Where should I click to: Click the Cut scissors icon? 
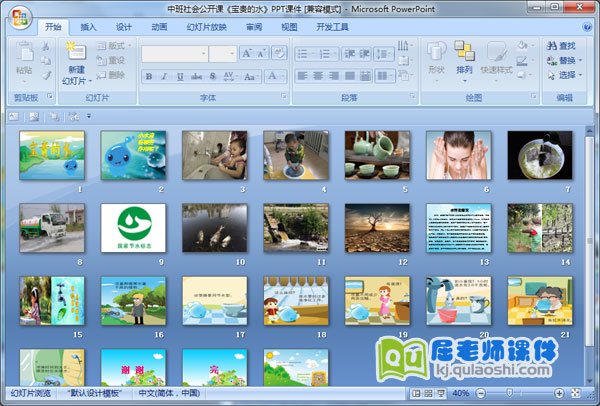[46, 46]
